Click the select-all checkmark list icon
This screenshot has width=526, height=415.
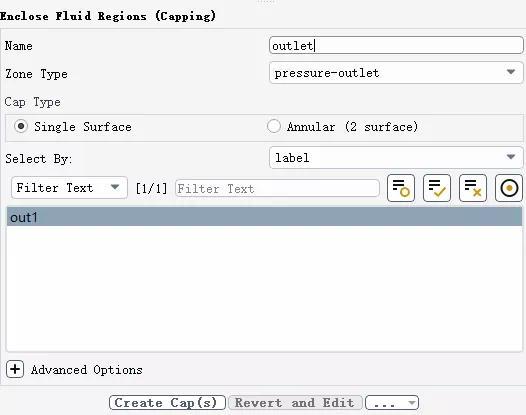437,188
